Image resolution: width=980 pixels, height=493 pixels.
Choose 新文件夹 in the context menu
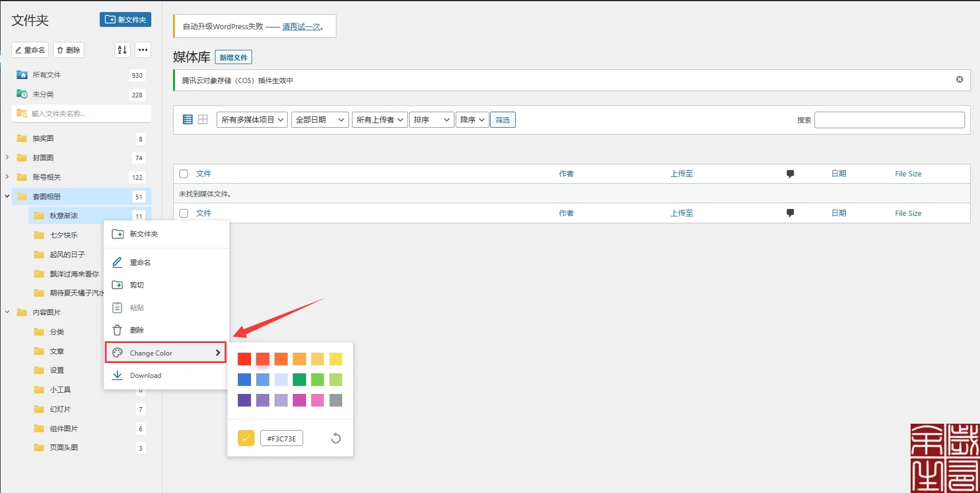tap(166, 234)
